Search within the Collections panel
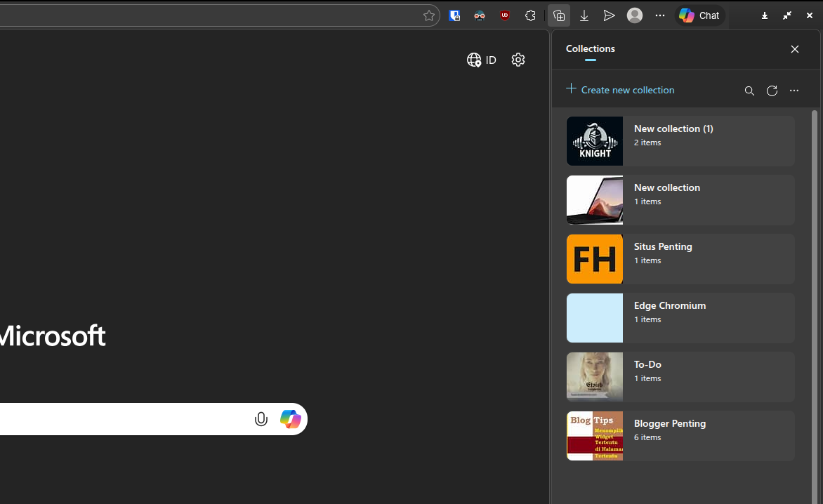The image size is (823, 504). coord(749,91)
